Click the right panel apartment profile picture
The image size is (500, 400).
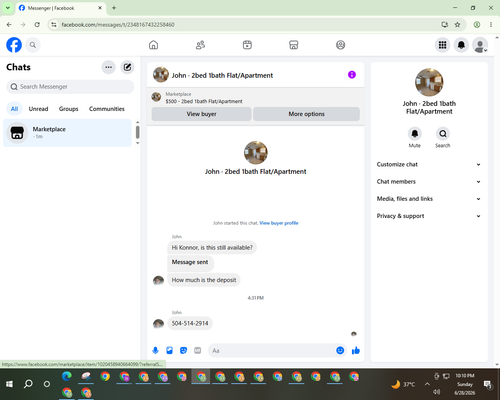[x=429, y=82]
